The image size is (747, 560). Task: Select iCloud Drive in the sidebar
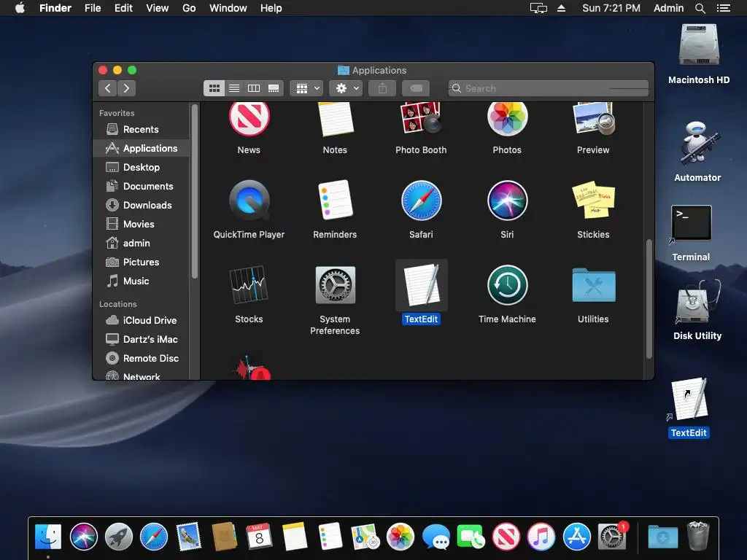click(142, 321)
